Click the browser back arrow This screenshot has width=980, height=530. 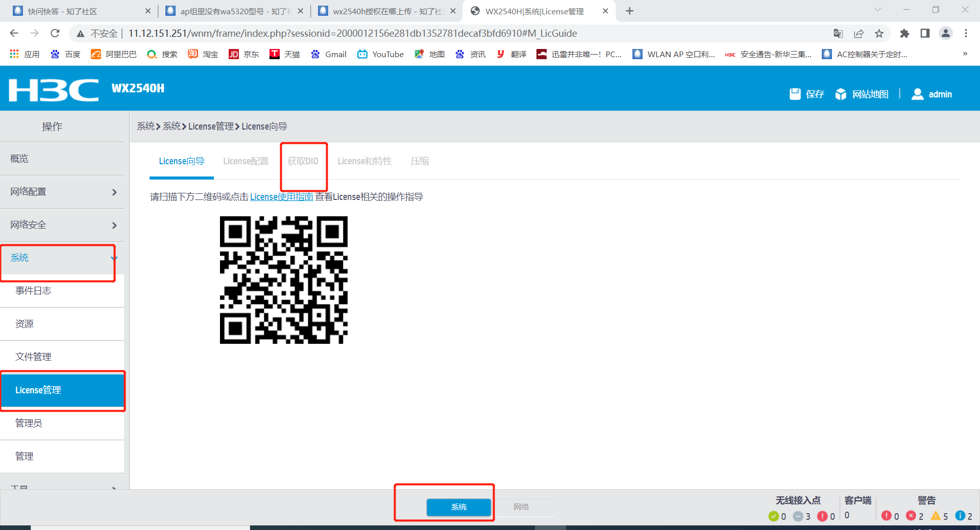pos(14,33)
